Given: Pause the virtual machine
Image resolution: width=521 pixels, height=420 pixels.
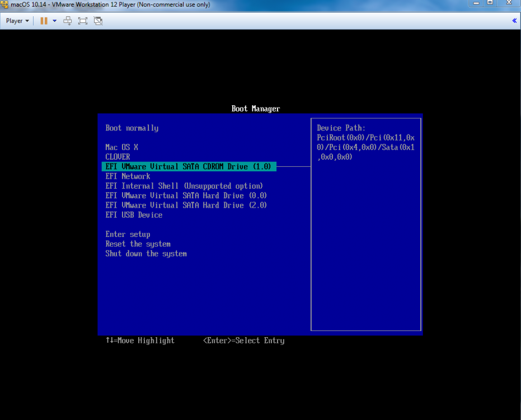Looking at the screenshot, I should (44, 21).
